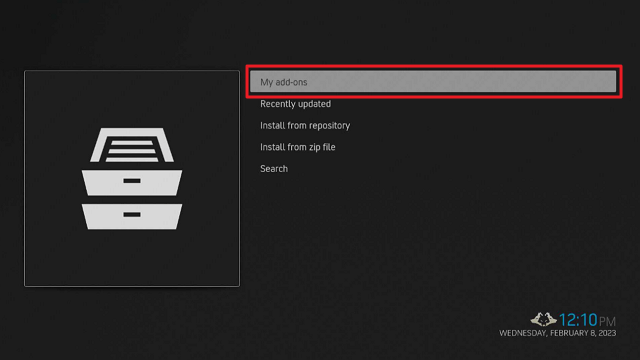Open the My add-ons menu entry
Image resolution: width=640 pixels, height=360 pixels.
pos(433,82)
